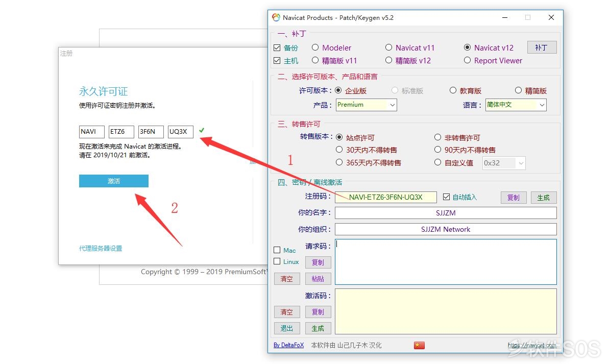The width and height of the screenshot is (609, 364).
Task: Click 复制 beside the 激活码 box
Action: (318, 312)
